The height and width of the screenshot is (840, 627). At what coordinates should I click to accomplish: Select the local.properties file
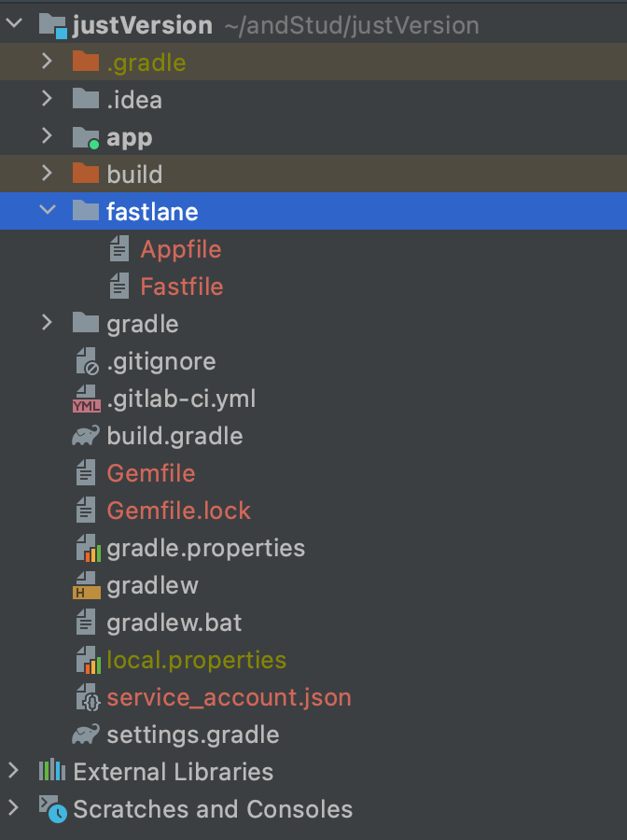(197, 661)
